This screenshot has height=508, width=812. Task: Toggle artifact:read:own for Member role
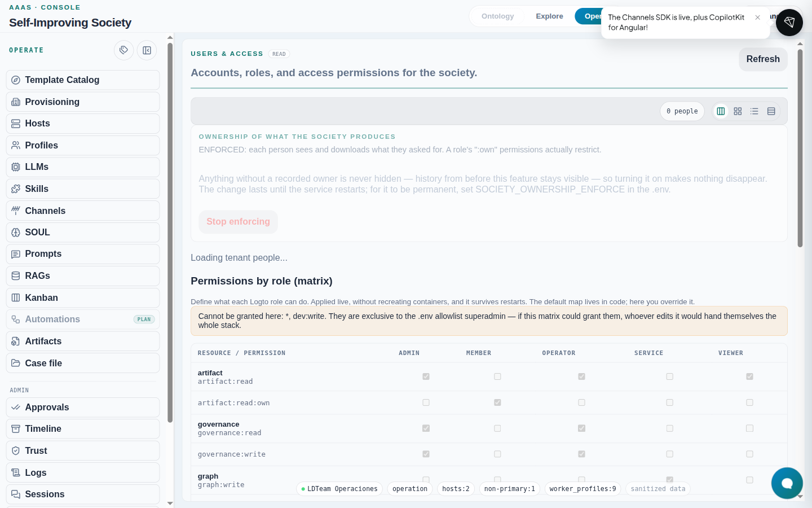pos(497,402)
